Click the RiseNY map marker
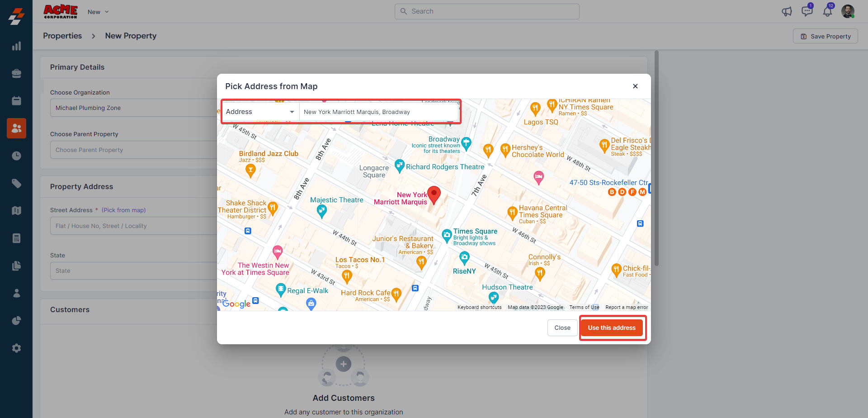 (464, 258)
